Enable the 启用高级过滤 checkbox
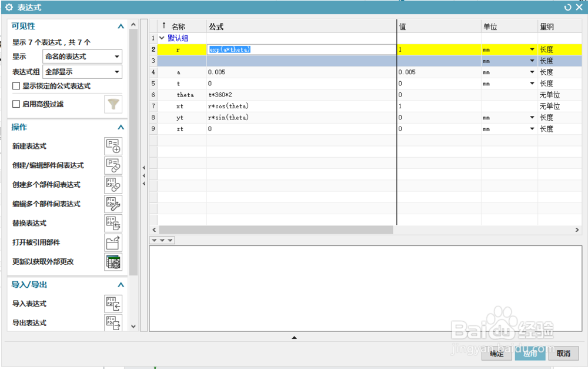Viewport: 588px width, 369px height. click(x=16, y=104)
